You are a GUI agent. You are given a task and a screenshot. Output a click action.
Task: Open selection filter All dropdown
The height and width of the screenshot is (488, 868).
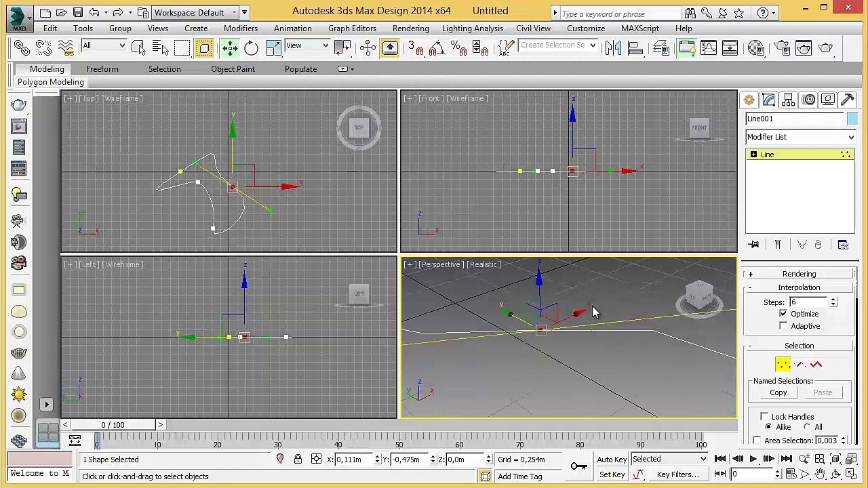tap(104, 45)
